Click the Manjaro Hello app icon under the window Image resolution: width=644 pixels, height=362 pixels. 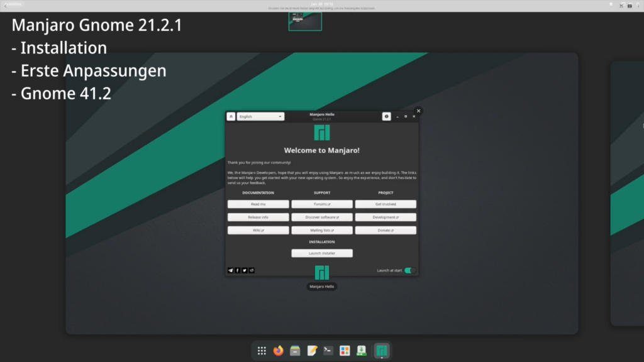click(322, 273)
